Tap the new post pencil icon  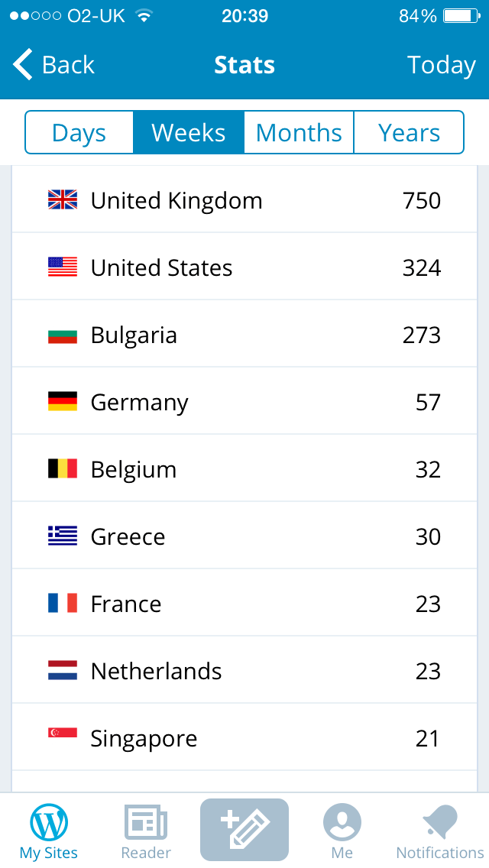[244, 829]
